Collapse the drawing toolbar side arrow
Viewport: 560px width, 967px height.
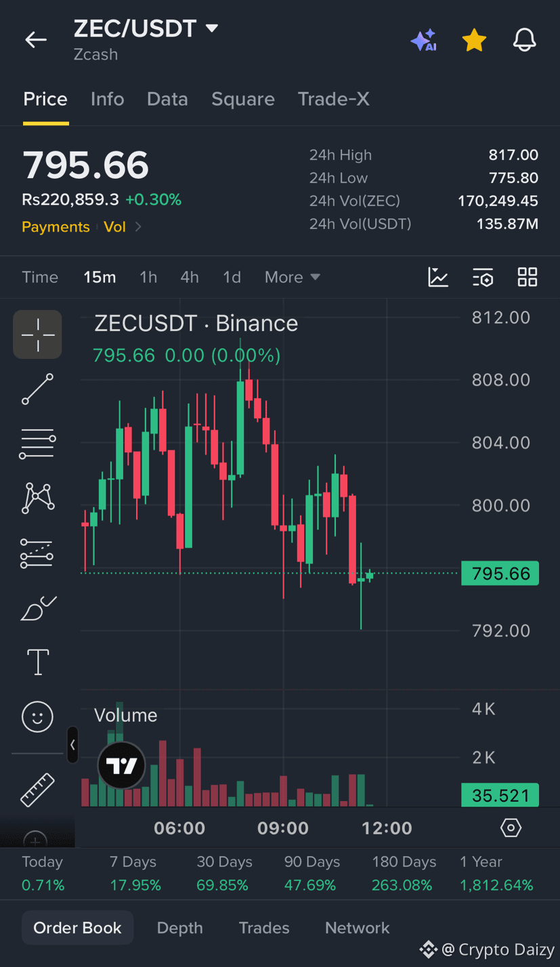tap(72, 745)
